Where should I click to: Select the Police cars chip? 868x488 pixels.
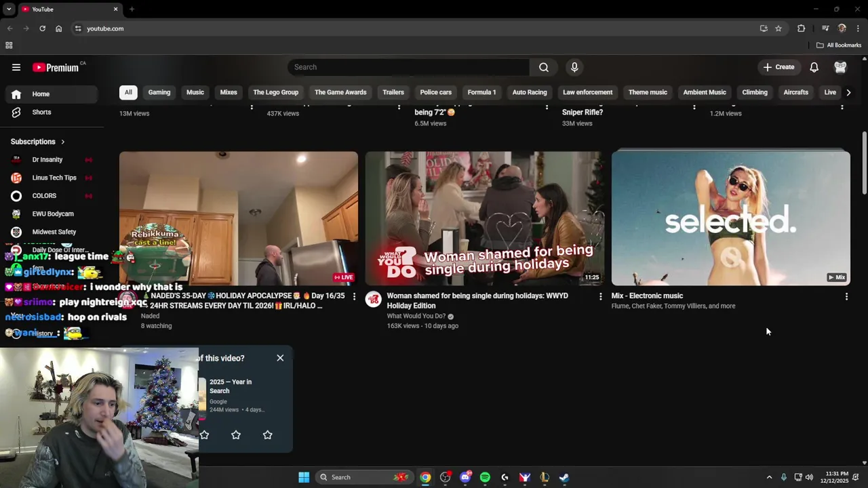(x=436, y=92)
